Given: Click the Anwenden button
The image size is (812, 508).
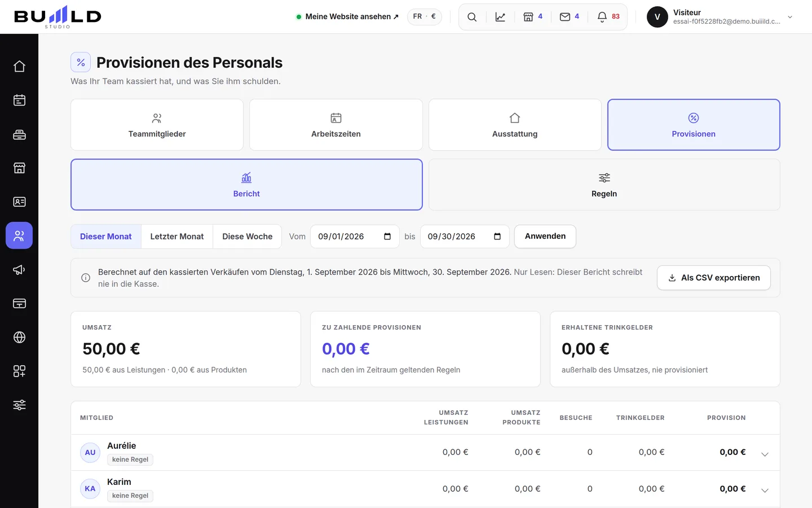Looking at the screenshot, I should (545, 237).
